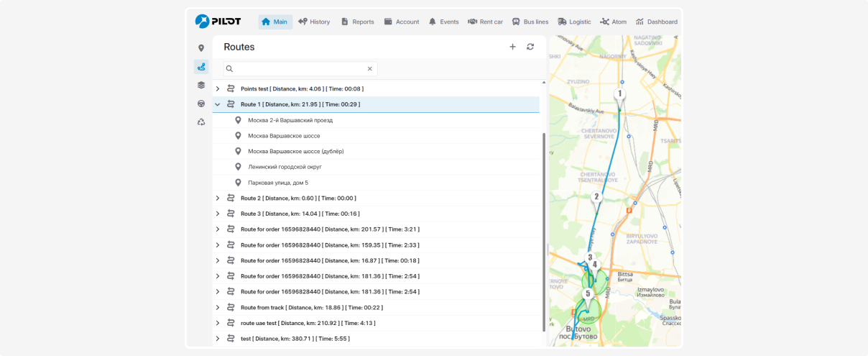Image resolution: width=868 pixels, height=356 pixels.
Task: Select the Route 3 row
Action: 300,214
